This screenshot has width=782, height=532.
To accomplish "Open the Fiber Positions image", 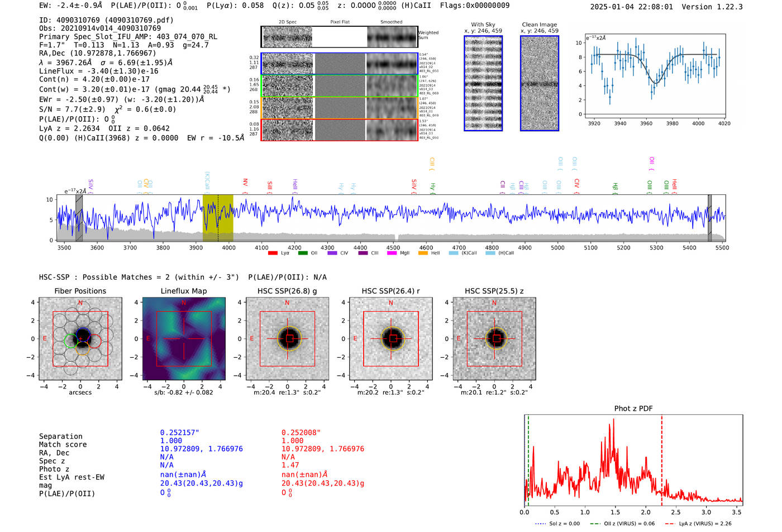I will click(x=80, y=338).
